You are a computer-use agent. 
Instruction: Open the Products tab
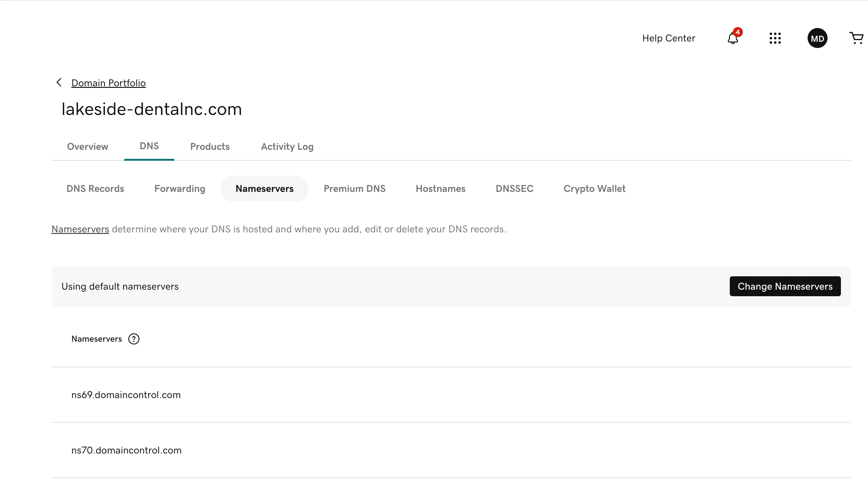point(210,147)
